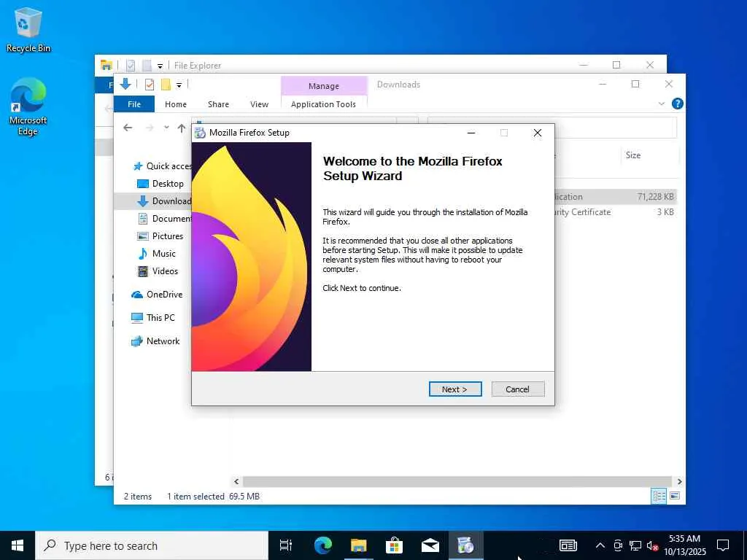Open Explorer help question mark icon
The height and width of the screenshot is (560, 747).
point(677,104)
